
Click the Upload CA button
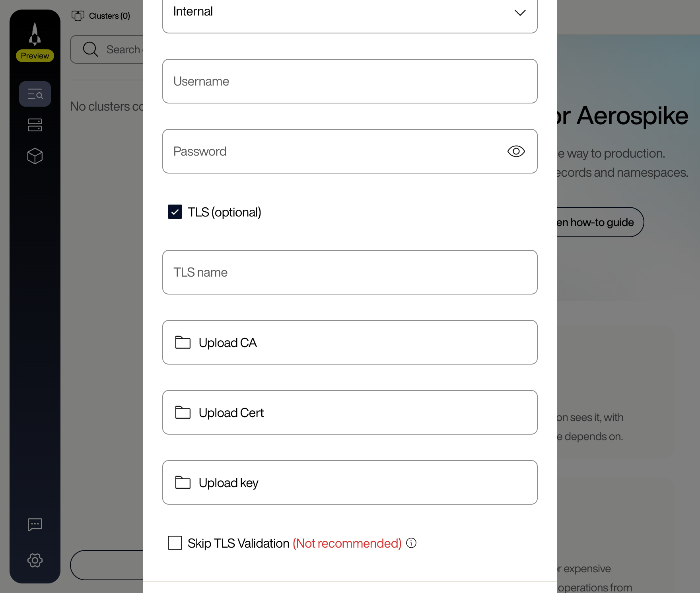click(x=350, y=342)
